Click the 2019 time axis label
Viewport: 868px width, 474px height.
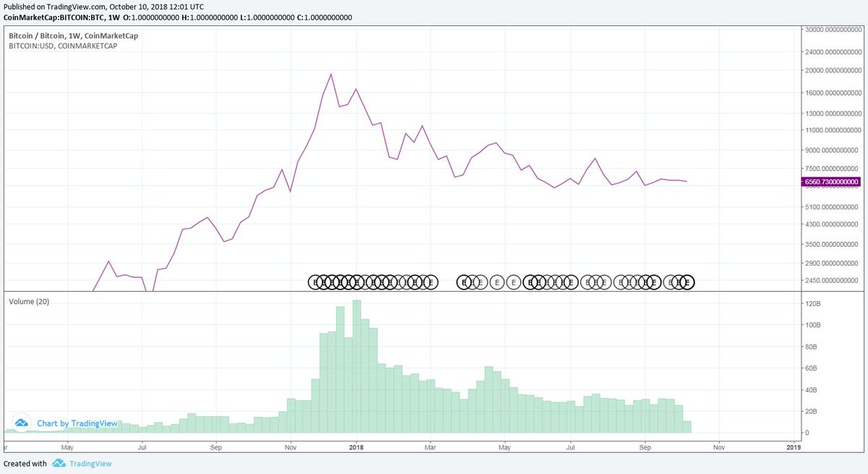click(x=793, y=448)
